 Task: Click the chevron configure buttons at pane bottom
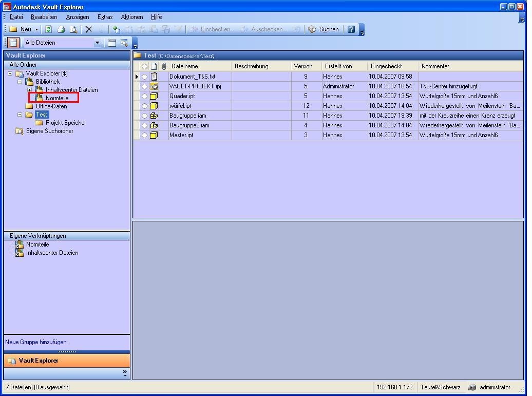(x=125, y=373)
